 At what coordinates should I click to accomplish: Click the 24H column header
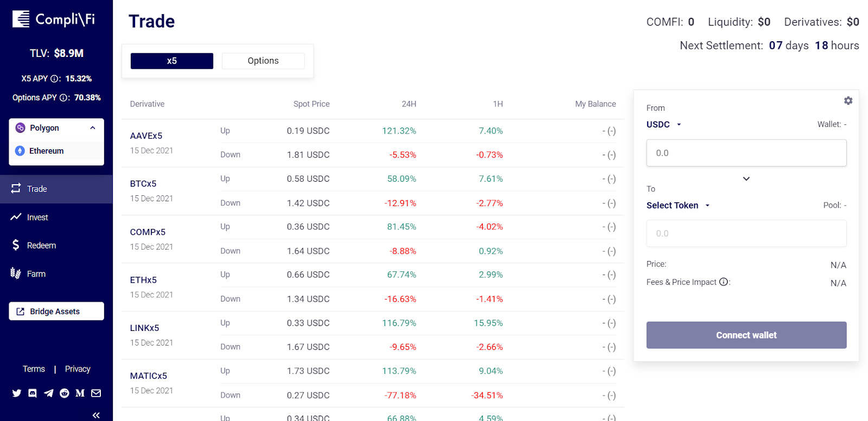(x=409, y=104)
